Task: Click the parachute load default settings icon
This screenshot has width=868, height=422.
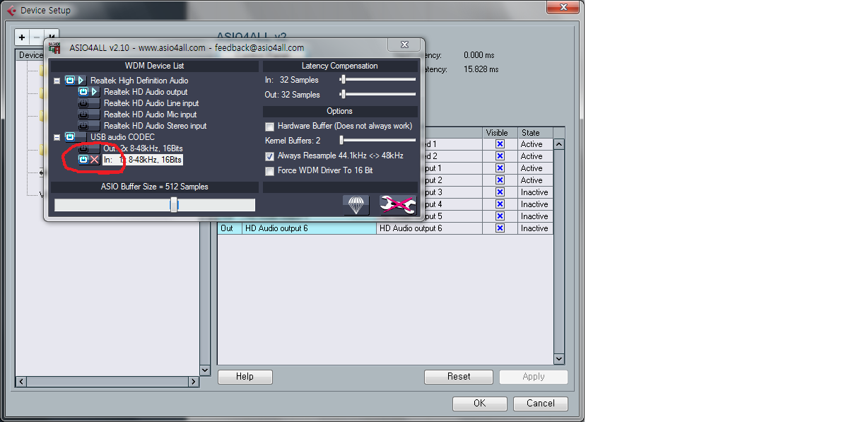Action: 356,205
